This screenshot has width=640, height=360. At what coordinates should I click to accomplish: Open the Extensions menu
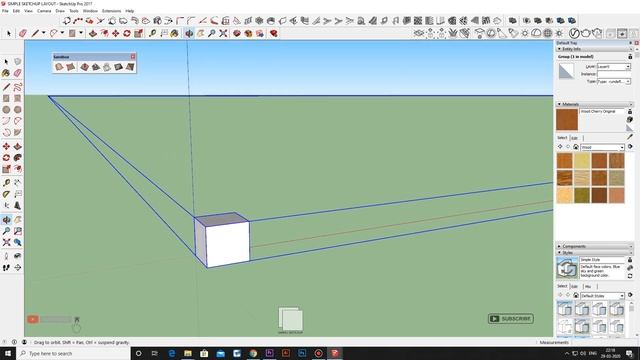click(111, 11)
